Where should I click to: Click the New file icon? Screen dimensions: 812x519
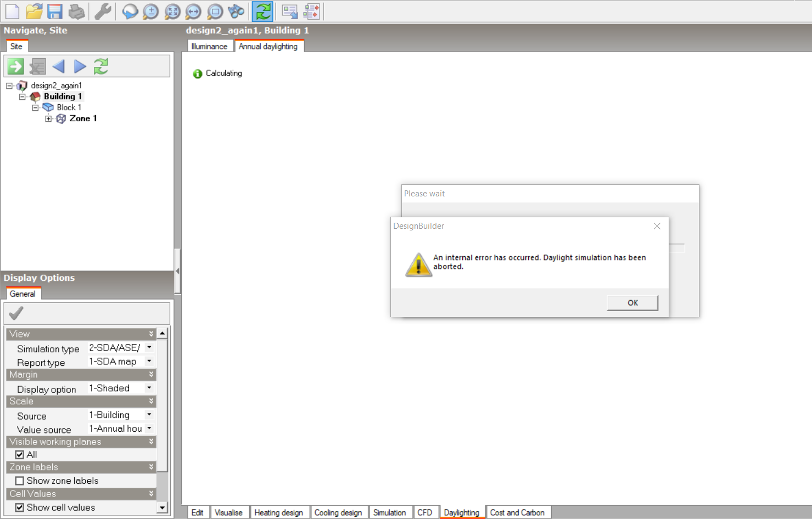pyautogui.click(x=12, y=11)
